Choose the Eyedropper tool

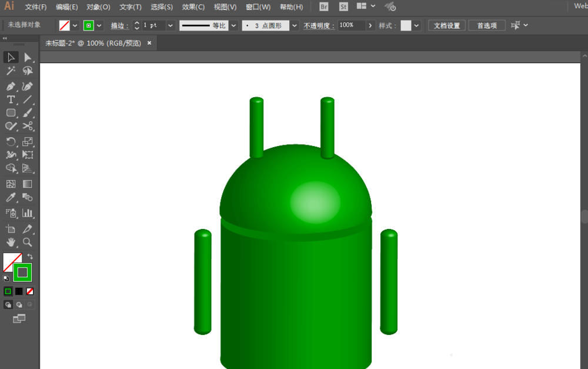(11, 198)
